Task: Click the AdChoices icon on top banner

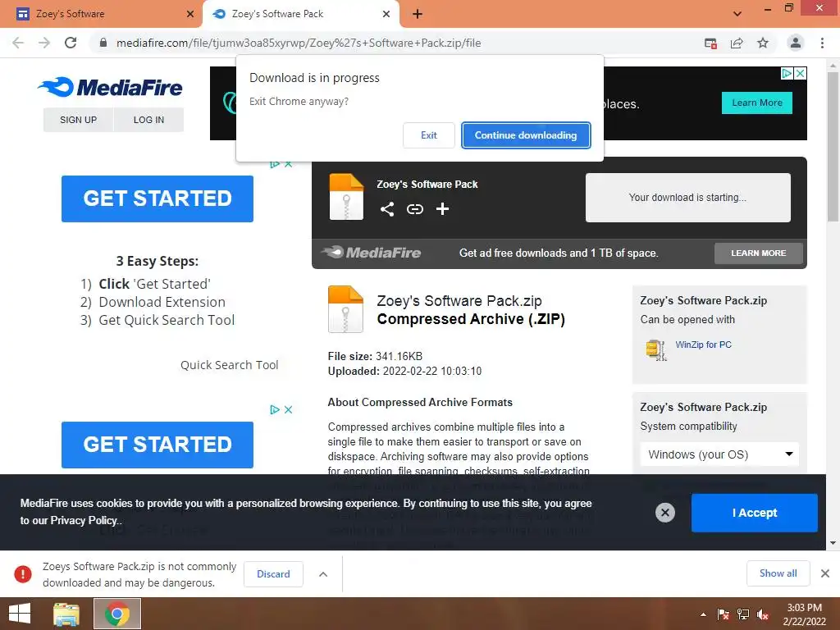Action: pyautogui.click(x=787, y=73)
